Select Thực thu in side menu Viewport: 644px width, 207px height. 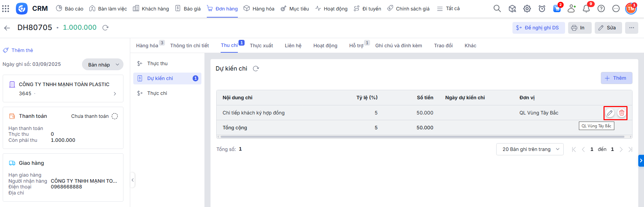pyautogui.click(x=157, y=63)
